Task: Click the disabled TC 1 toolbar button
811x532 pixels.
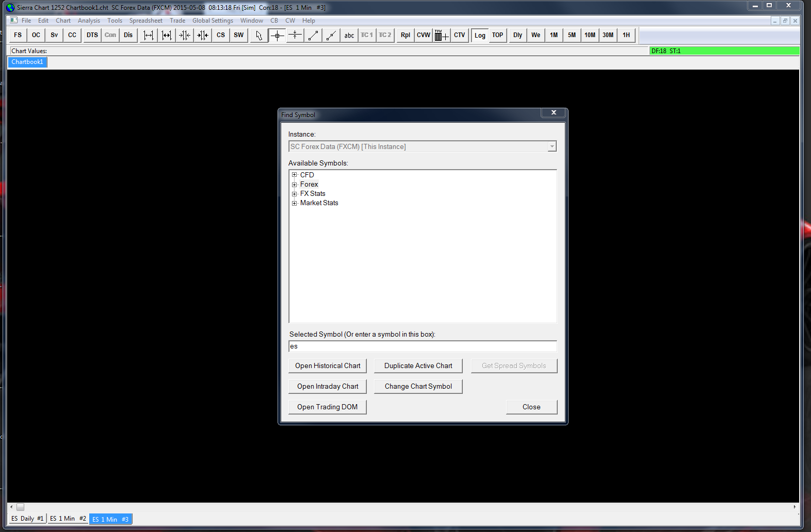Action: click(367, 35)
